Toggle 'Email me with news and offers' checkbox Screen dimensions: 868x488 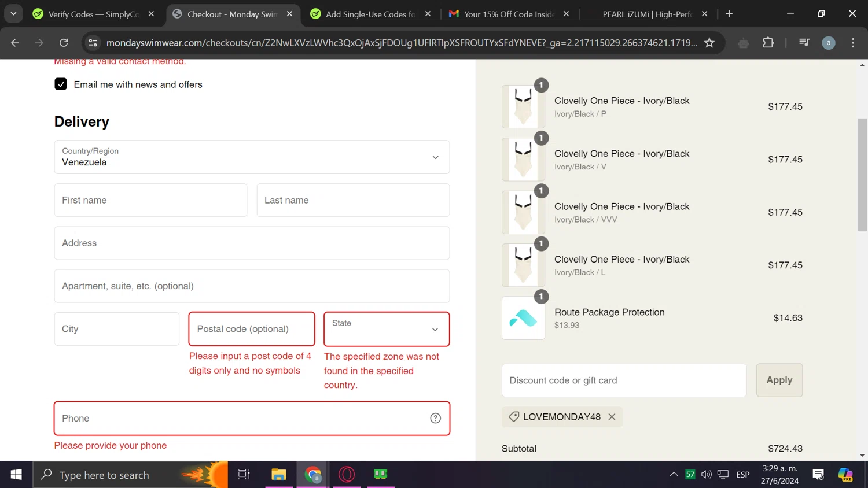click(x=61, y=84)
